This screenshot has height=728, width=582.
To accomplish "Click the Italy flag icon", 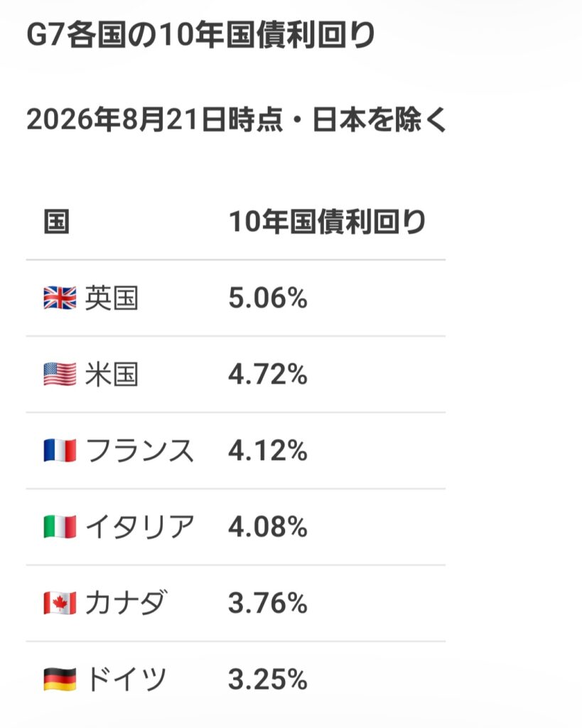I will click(60, 527).
